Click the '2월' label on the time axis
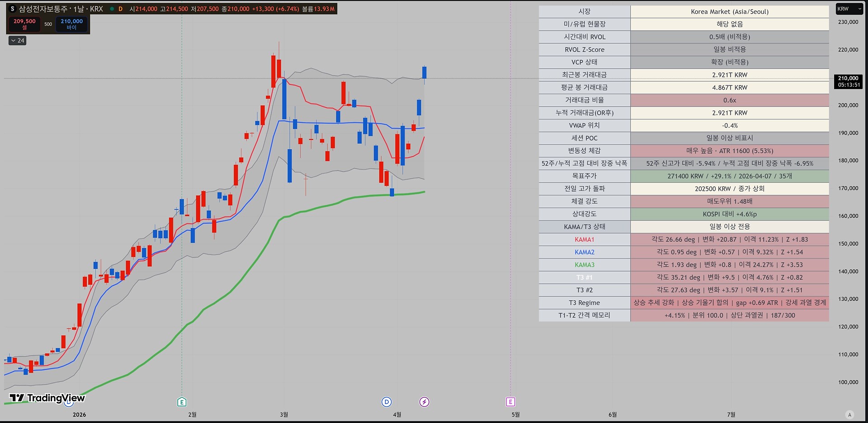868x423 pixels. click(192, 414)
